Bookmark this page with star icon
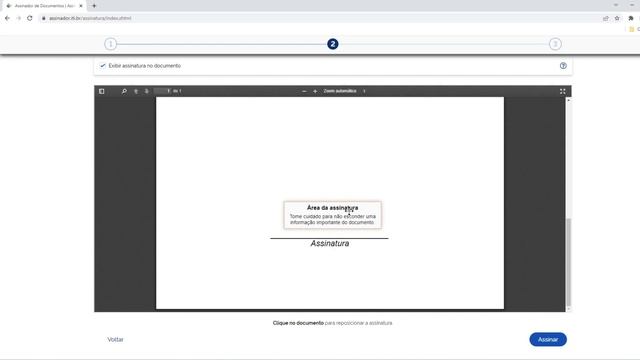640x360 pixels. [x=617, y=18]
